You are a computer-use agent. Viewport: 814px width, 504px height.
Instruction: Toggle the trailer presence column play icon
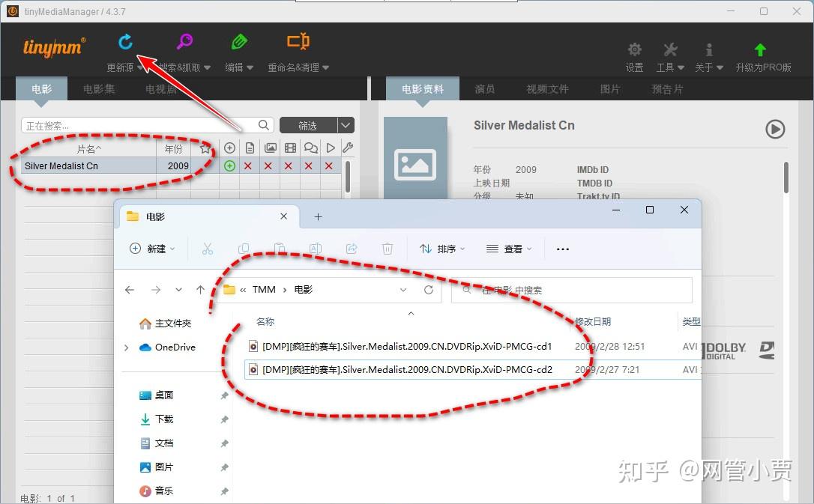[x=330, y=148]
